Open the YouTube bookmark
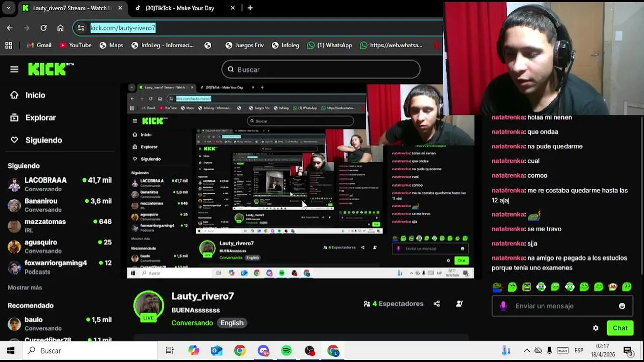The height and width of the screenshot is (362, 644). point(75,45)
